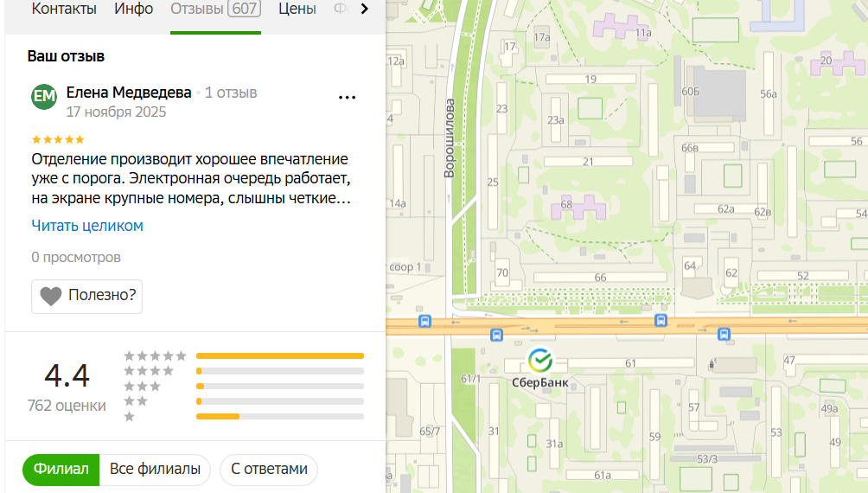
Task: Click the bus stop icon below building 64
Action: [x=661, y=320]
